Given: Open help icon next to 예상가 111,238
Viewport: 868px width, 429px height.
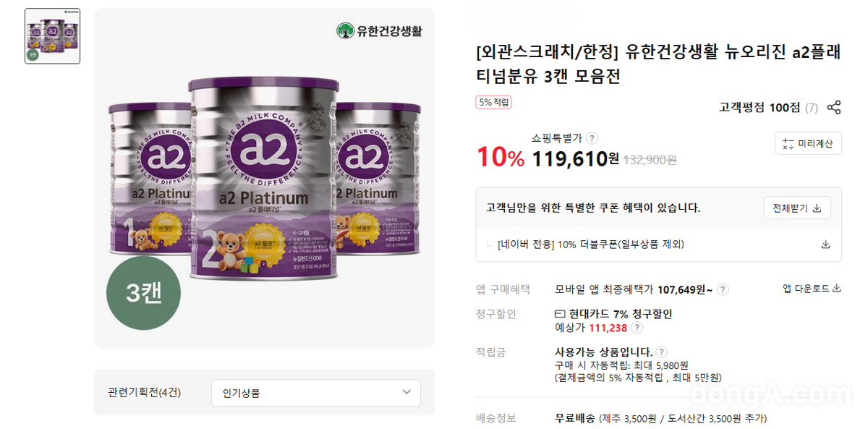Looking at the screenshot, I should pyautogui.click(x=637, y=328).
